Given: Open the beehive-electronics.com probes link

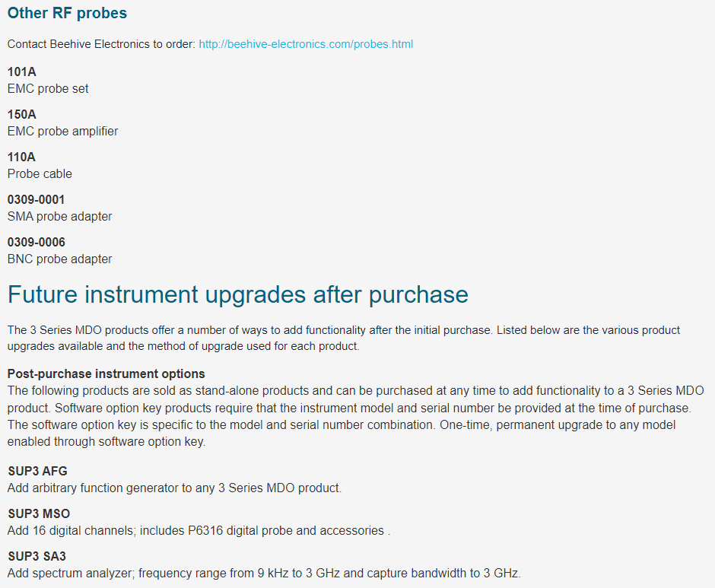Looking at the screenshot, I should [x=306, y=44].
